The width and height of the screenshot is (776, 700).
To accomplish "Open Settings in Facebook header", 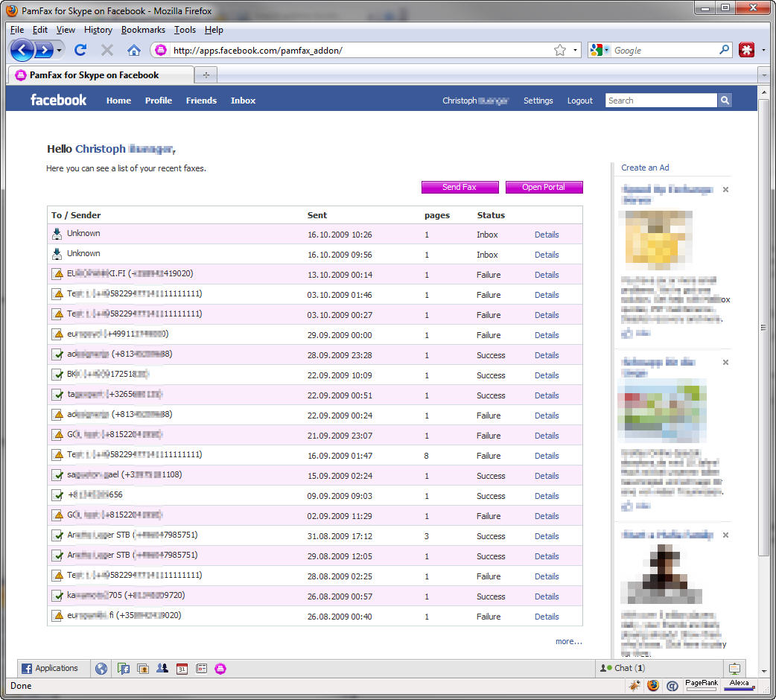I will (538, 101).
